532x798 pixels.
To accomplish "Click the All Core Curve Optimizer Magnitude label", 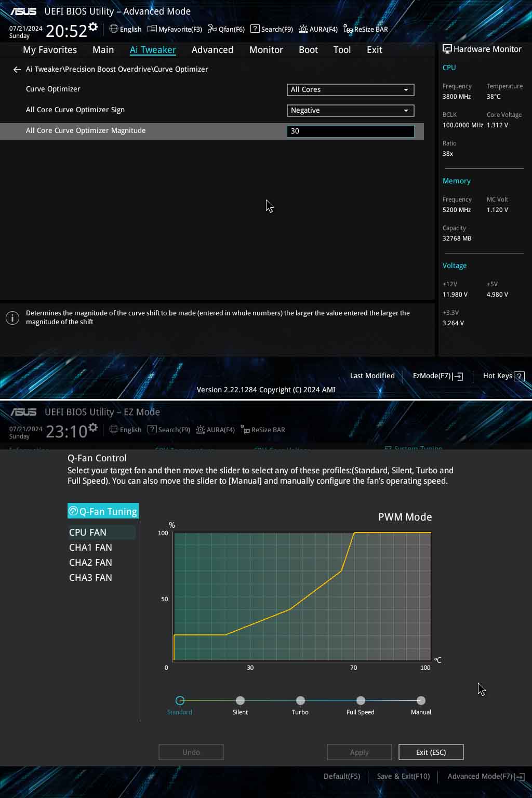I will pyautogui.click(x=86, y=130).
